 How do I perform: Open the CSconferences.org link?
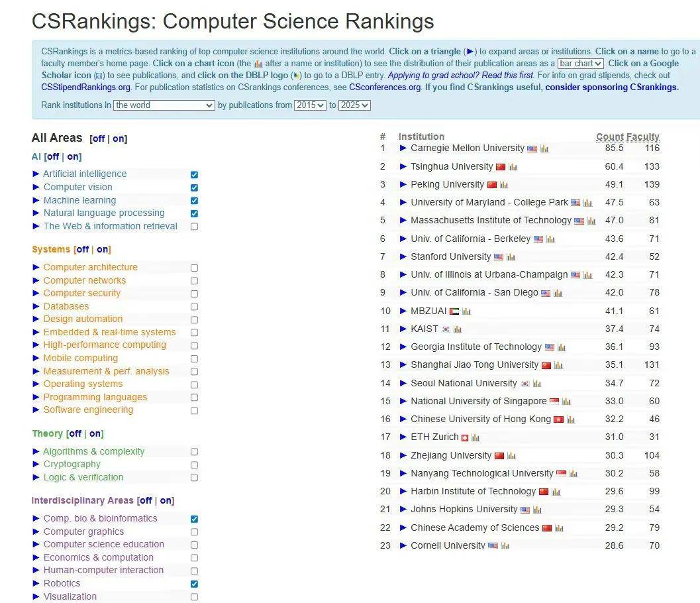tap(385, 87)
